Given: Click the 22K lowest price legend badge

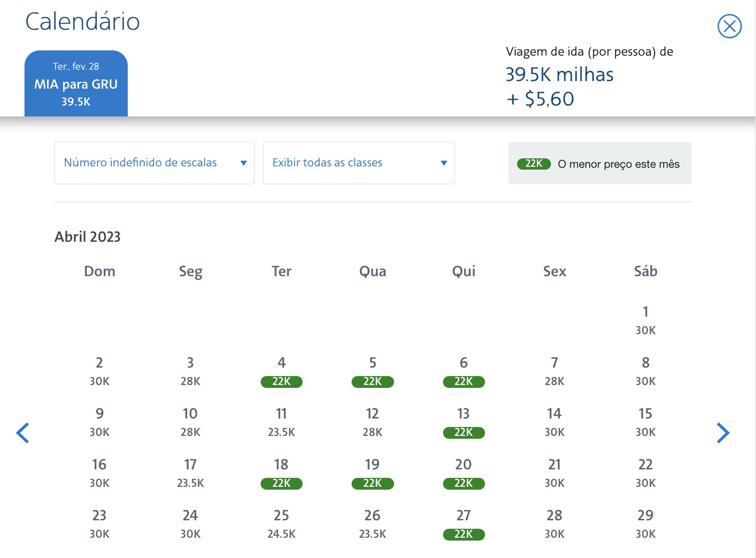Looking at the screenshot, I should (534, 164).
